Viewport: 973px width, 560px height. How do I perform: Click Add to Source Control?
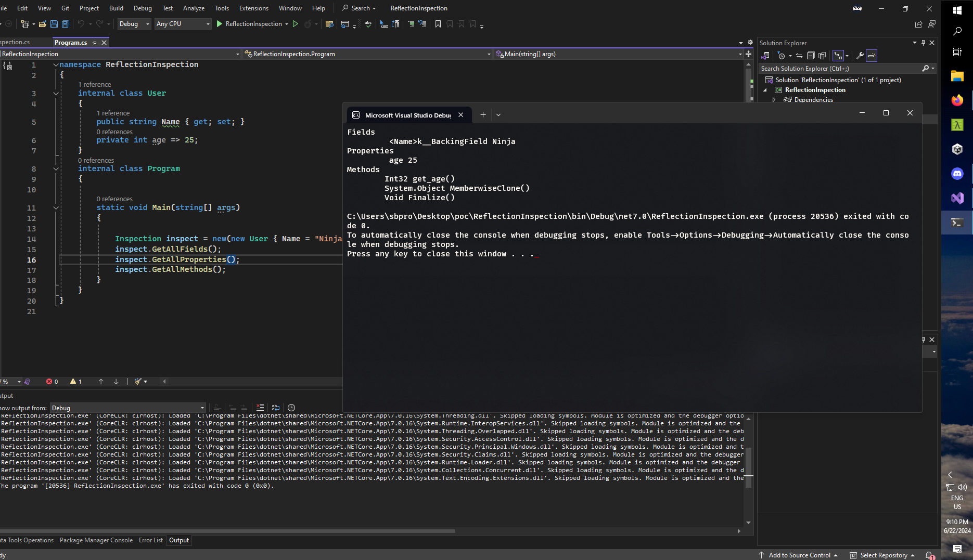(799, 555)
